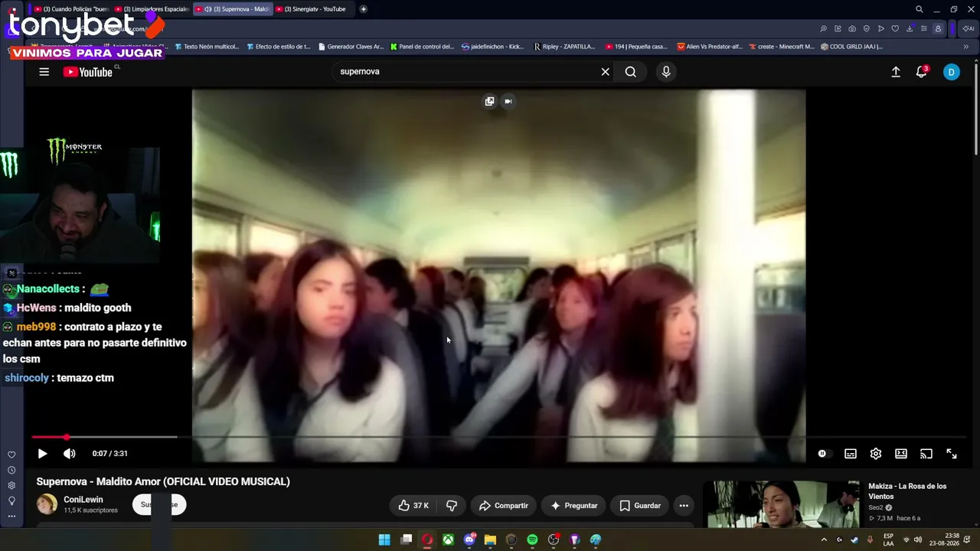
Task: Open Opera browser from the taskbar
Action: (x=427, y=540)
